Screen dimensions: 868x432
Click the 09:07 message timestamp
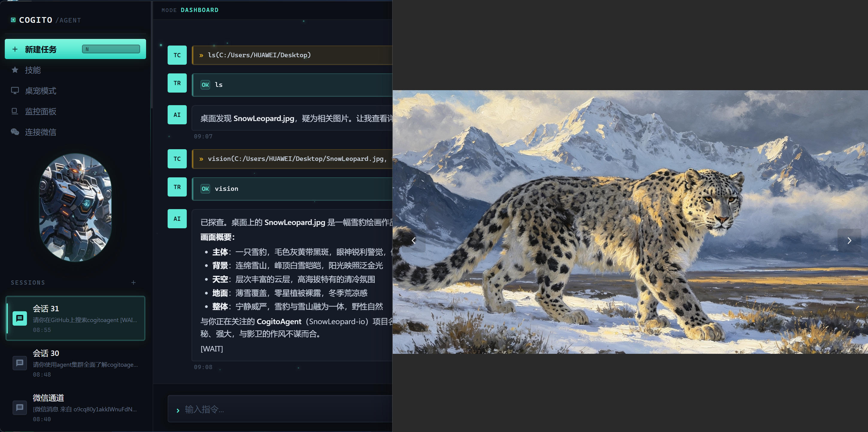point(203,136)
